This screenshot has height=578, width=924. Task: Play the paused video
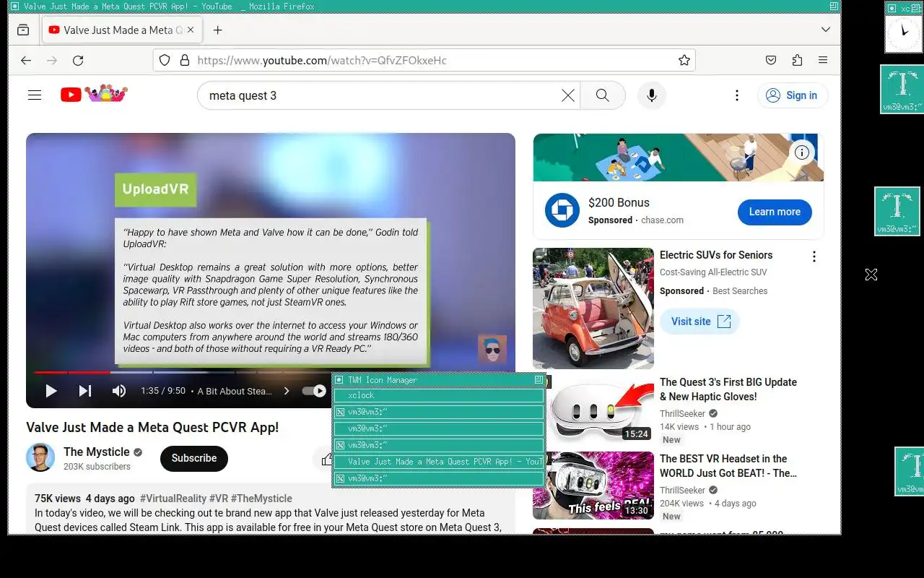pos(51,391)
